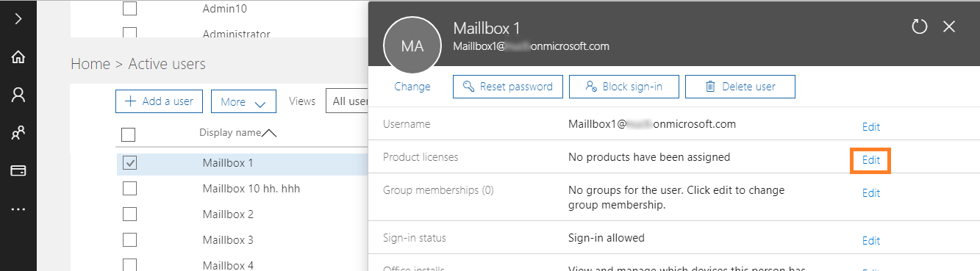Open the Home icon in sidebar

tap(18, 57)
